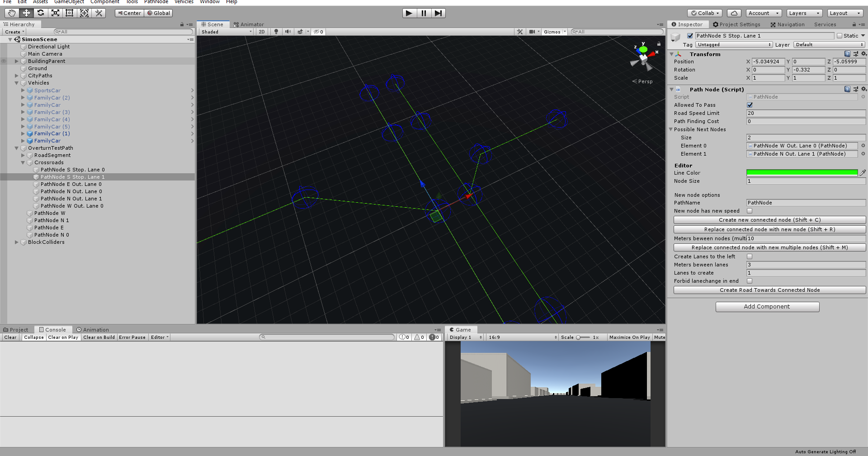The width and height of the screenshot is (868, 456).
Task: Open the Collab dropdown
Action: point(705,13)
